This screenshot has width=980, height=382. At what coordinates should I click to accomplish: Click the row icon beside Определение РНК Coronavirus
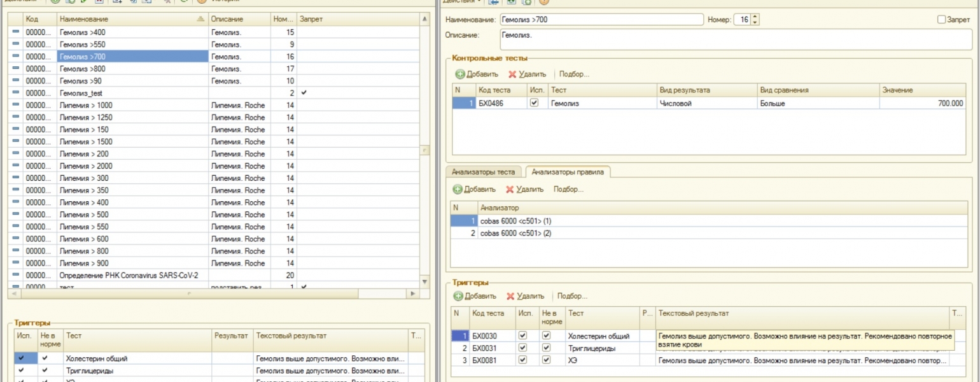16,275
